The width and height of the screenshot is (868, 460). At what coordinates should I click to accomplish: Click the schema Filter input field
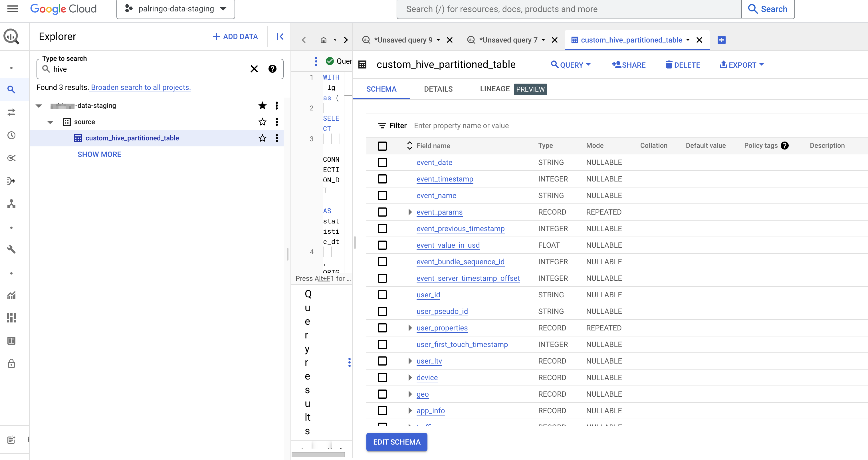click(x=461, y=126)
